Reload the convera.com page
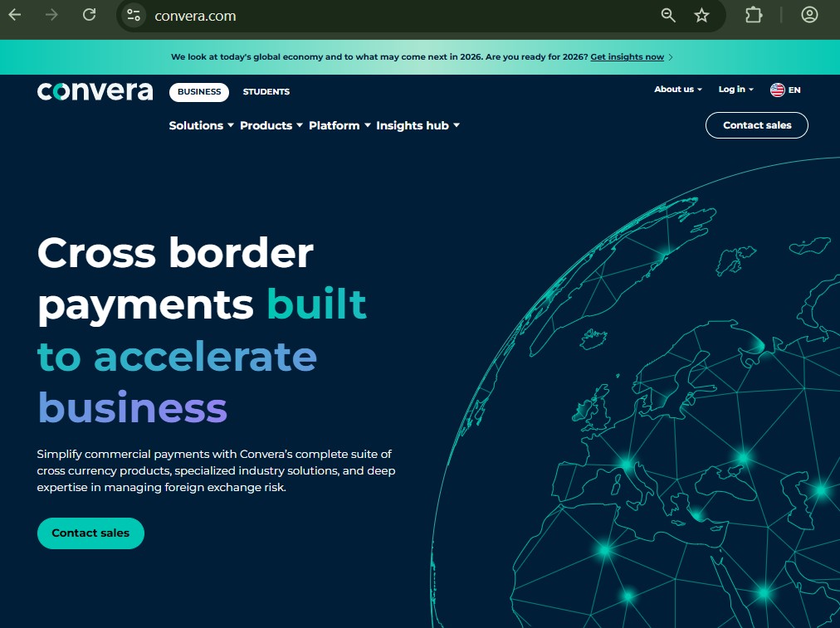Viewport: 840px width, 628px height. coord(89,14)
